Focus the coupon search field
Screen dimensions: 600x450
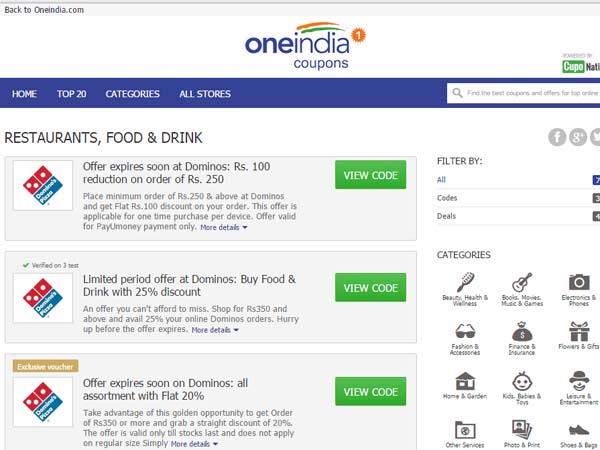(532, 94)
